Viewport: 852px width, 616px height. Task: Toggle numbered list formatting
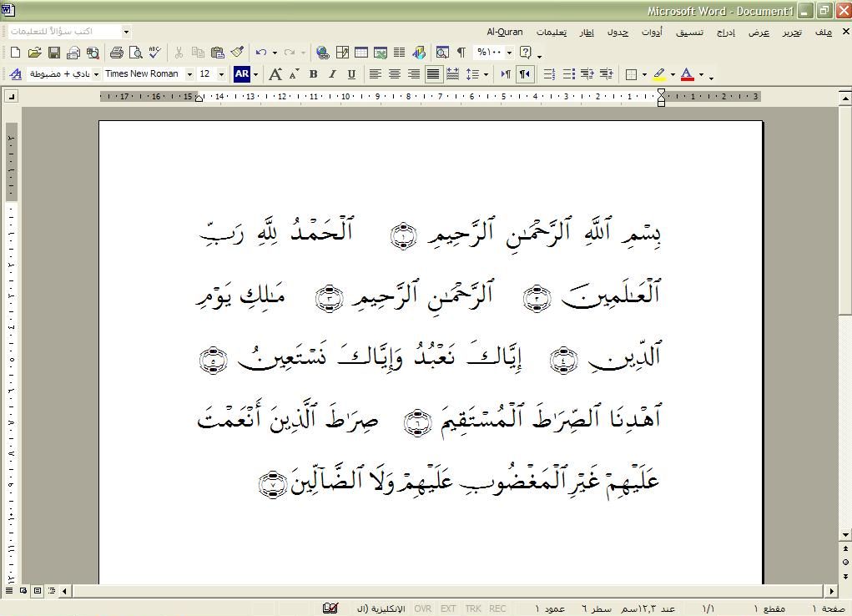pyautogui.click(x=549, y=74)
